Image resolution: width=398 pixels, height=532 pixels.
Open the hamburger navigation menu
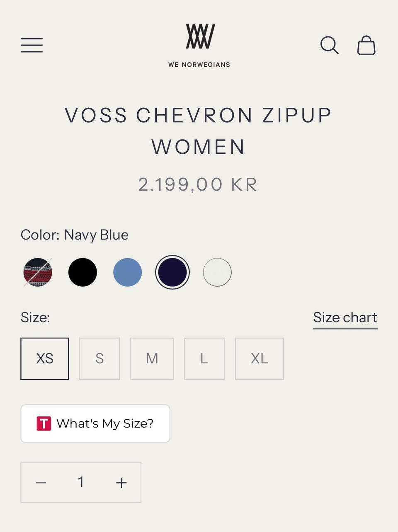click(32, 45)
